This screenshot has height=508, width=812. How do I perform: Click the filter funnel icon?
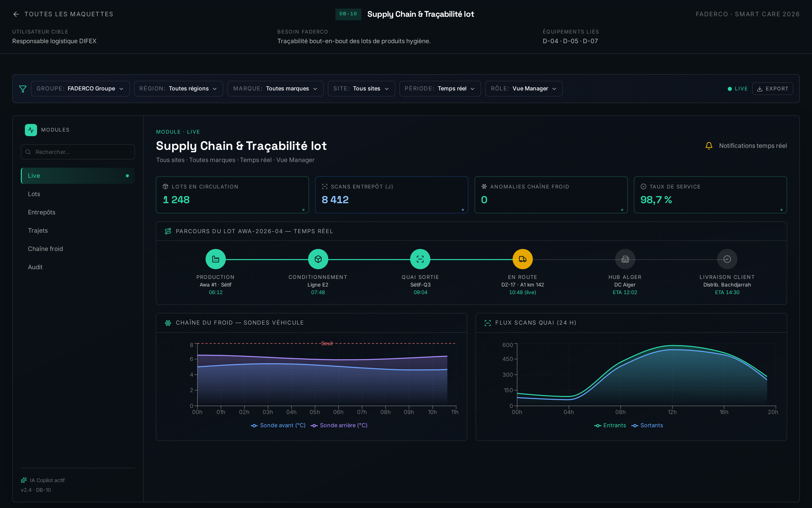pyautogui.click(x=23, y=89)
